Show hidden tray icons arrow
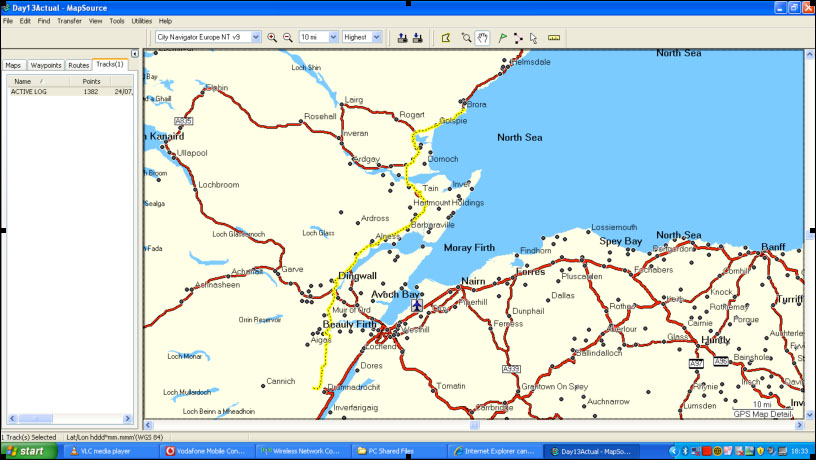Viewport: 816px width, 460px height. pos(674,451)
